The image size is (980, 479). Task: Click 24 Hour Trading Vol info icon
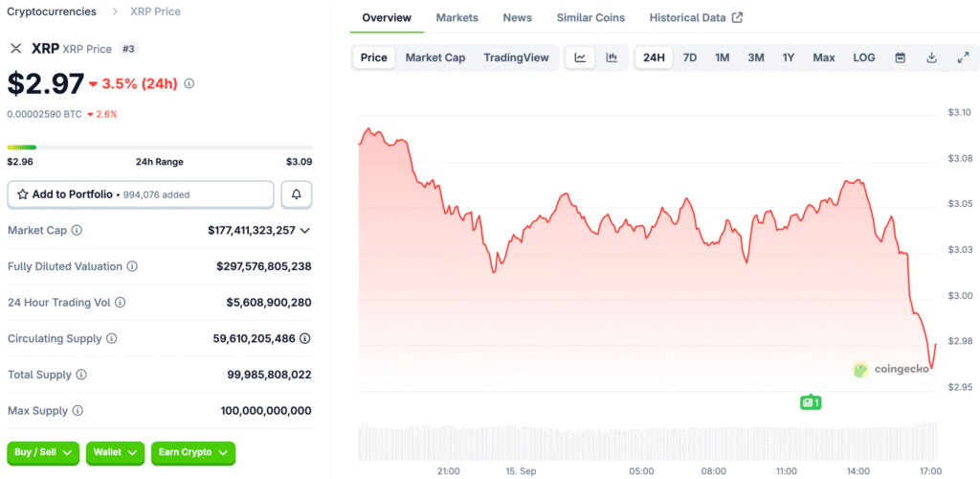point(120,302)
